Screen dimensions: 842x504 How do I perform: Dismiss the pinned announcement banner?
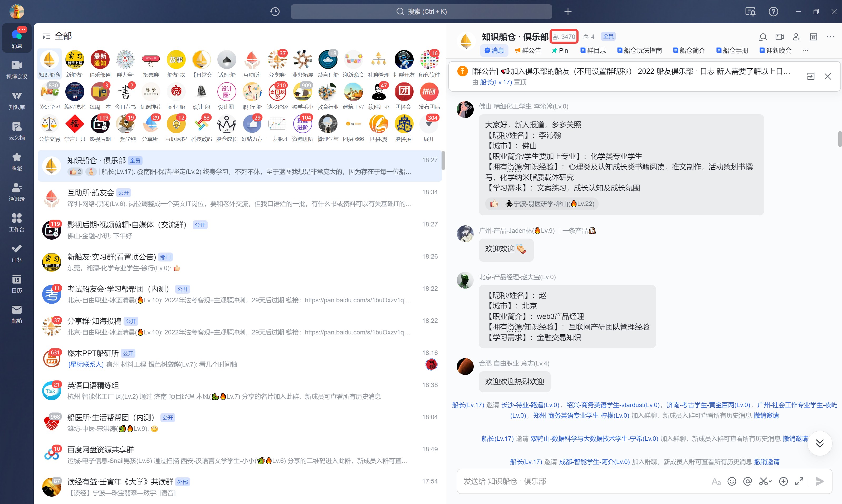click(828, 76)
